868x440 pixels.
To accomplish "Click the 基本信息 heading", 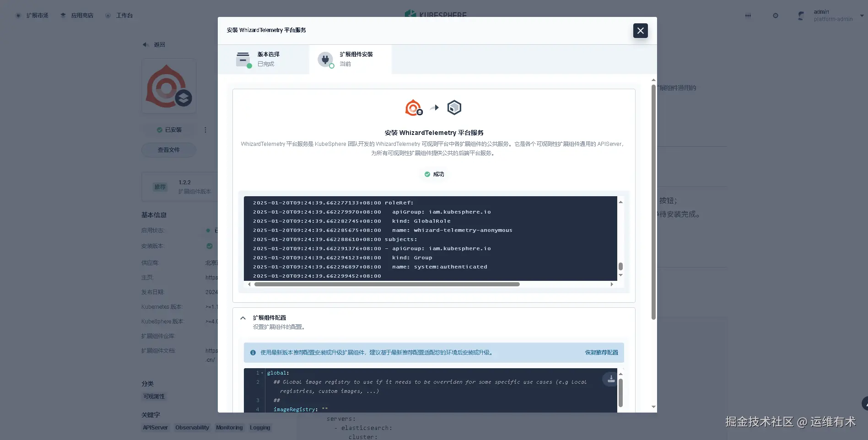I will click(154, 215).
